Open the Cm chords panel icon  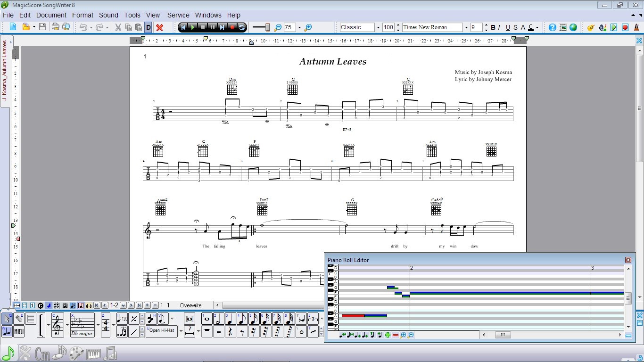[42, 354]
